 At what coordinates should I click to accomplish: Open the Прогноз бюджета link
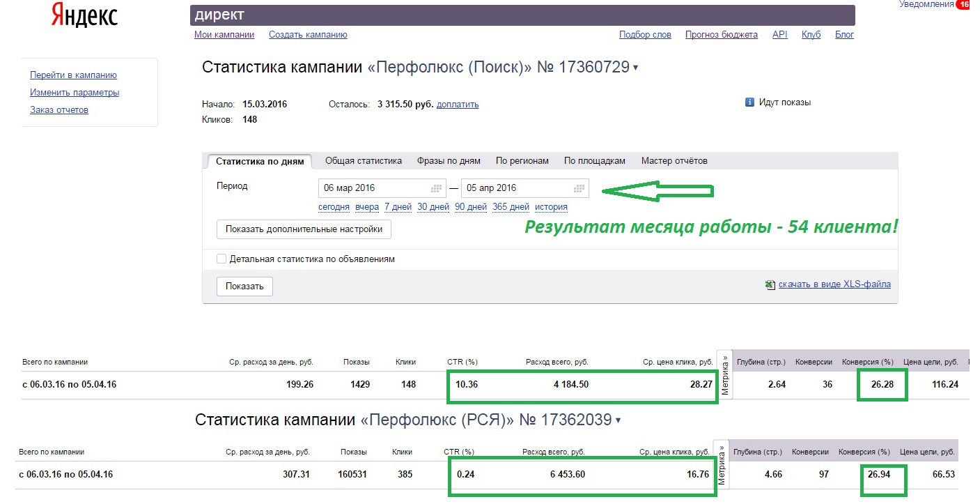click(x=722, y=35)
